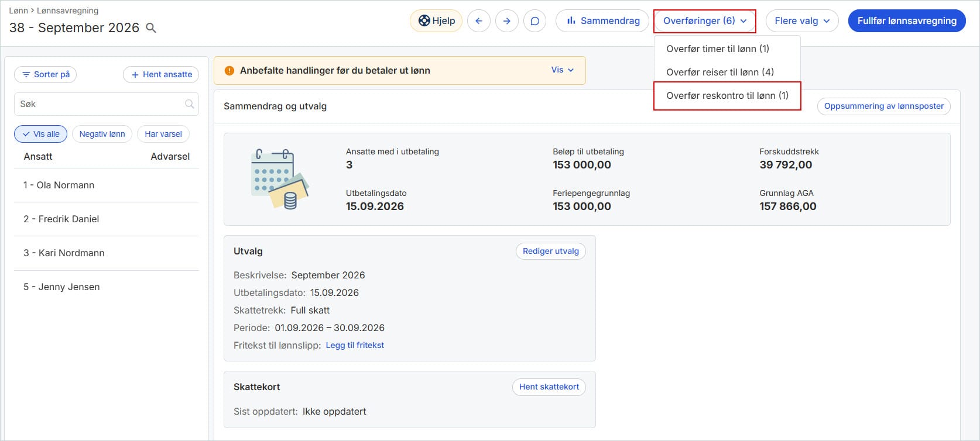Toggle Vis alle filter chip
Screen dimensions: 980x441
tap(41, 134)
